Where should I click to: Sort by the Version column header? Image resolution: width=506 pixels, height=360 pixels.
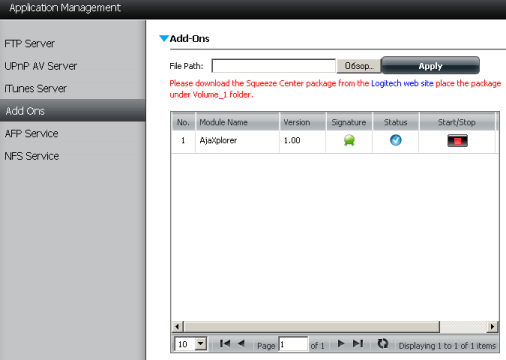[x=303, y=122]
